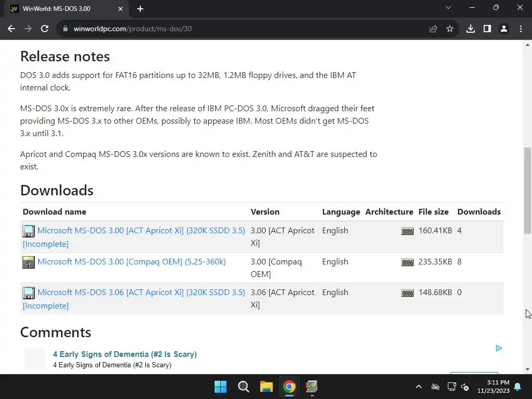Open the Chrome profile menu
Viewport: 532px width, 399px height.
tap(504, 29)
